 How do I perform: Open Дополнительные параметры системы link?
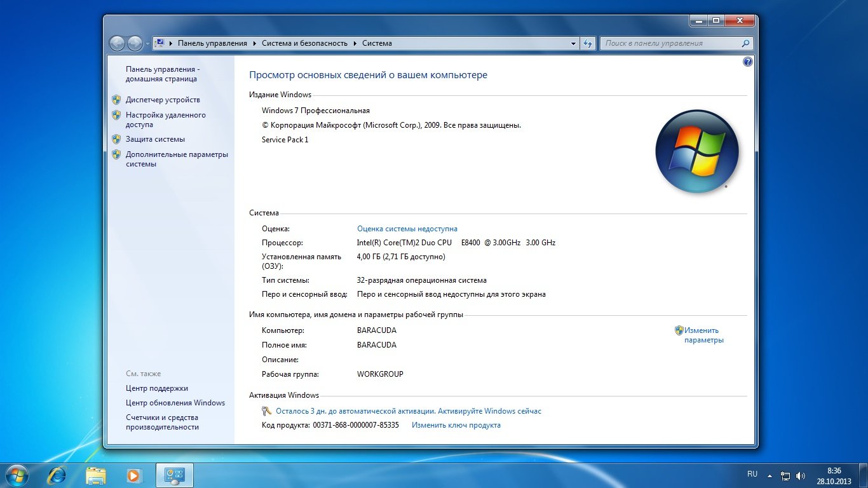(x=177, y=159)
